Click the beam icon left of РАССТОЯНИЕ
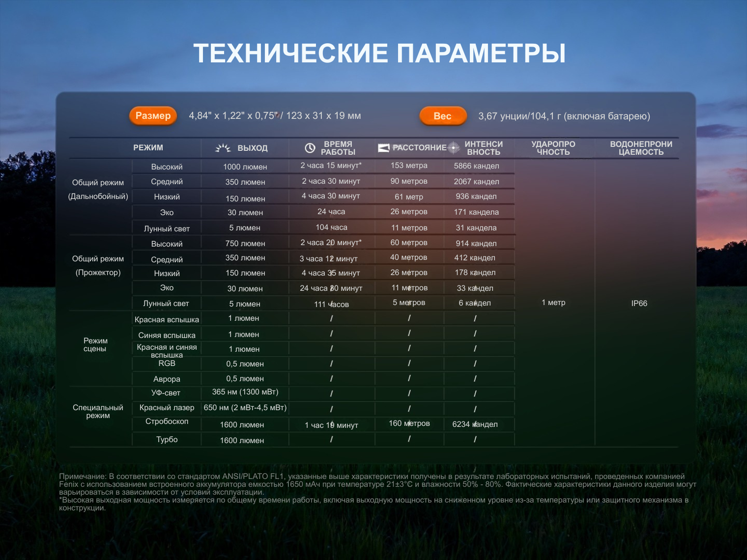Screen dimensions: 747x560 pos(384,148)
